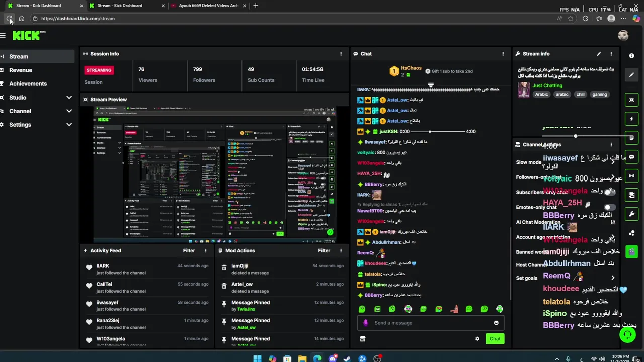The image size is (644, 362).
Task: Click the heart icon next to IIARK follow
Action: 89,268
